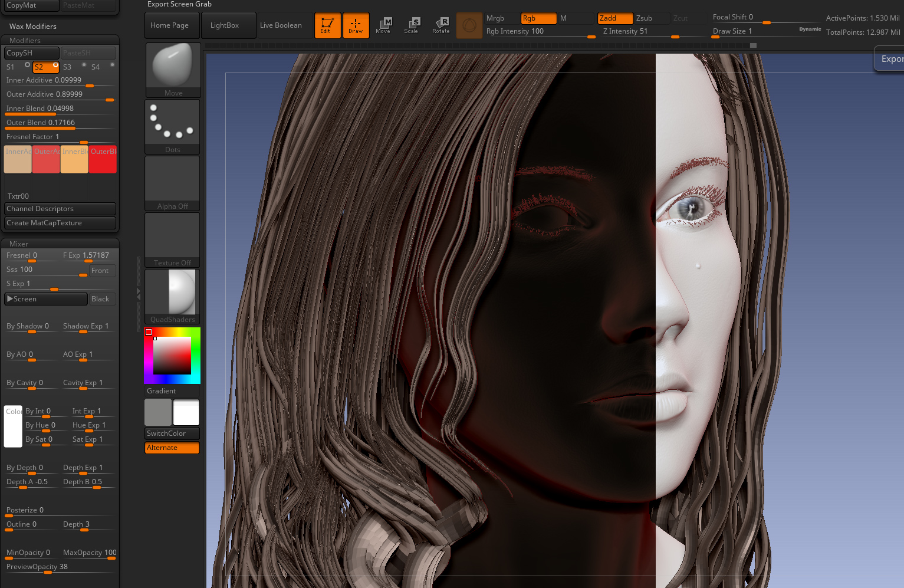Pick a color in the color picker
Image resolution: width=904 pixels, height=588 pixels.
click(172, 356)
